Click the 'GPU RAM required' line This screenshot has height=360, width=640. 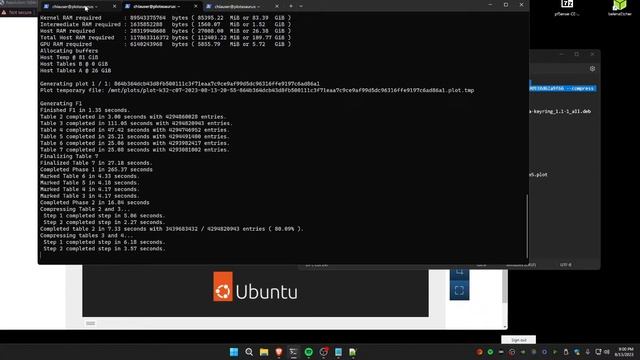[166, 44]
